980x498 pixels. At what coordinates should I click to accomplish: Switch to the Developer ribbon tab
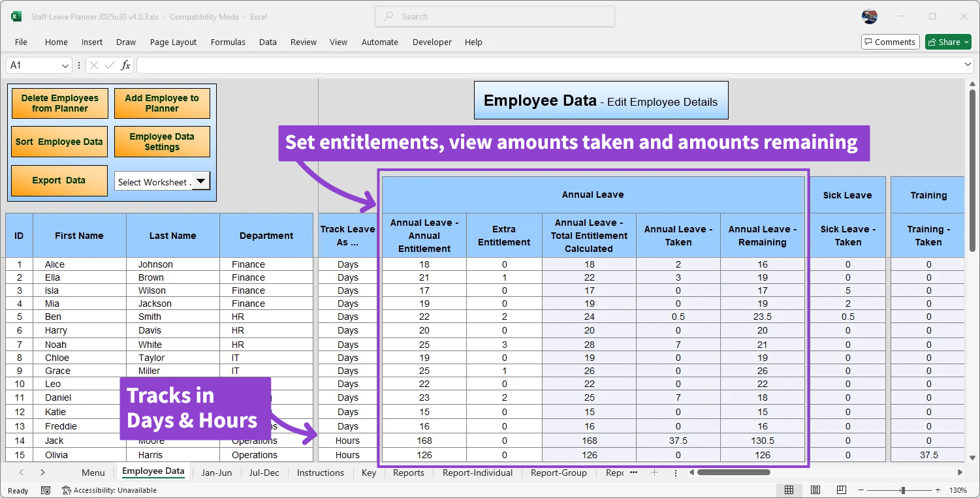coord(432,42)
